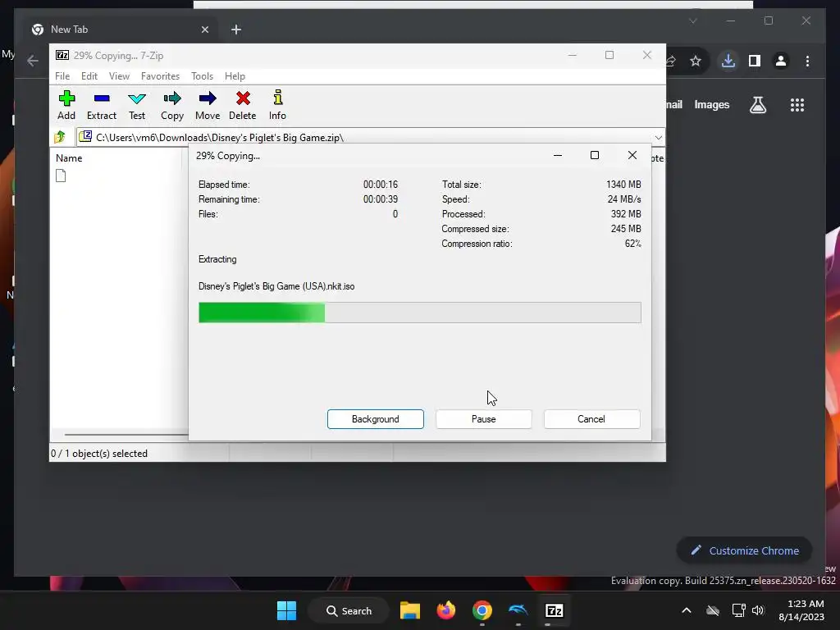This screenshot has height=630, width=840.
Task: Click the red Delete toolbar icon
Action: (243, 105)
